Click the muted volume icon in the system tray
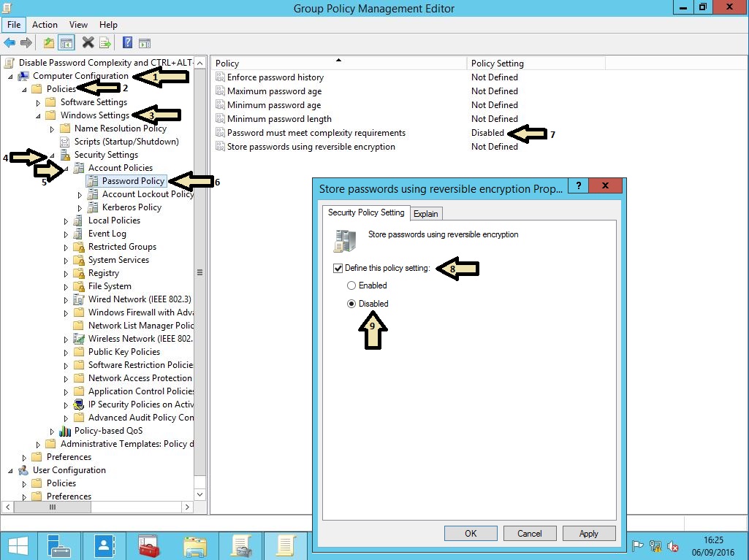The width and height of the screenshot is (749, 560). coord(672,546)
